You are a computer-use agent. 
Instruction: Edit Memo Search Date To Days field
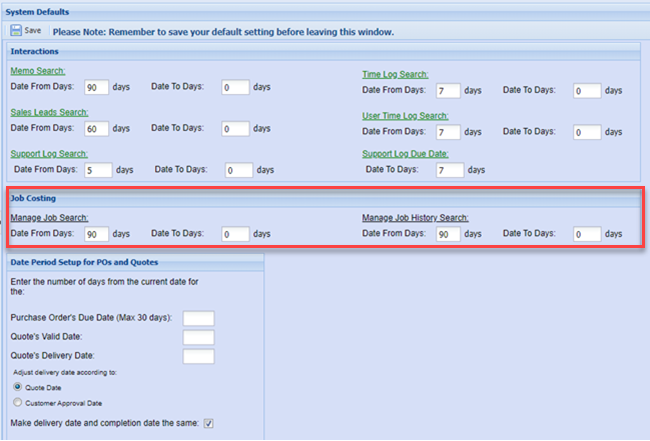click(235, 87)
